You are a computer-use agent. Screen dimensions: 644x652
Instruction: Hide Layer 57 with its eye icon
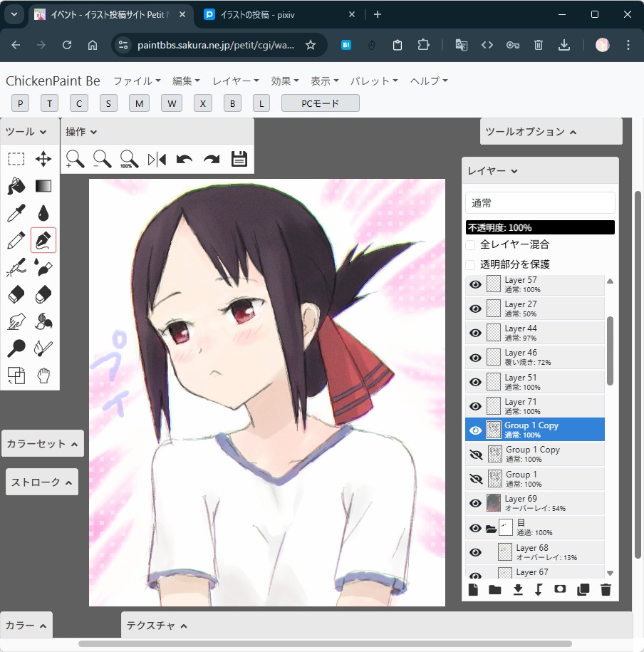475,285
